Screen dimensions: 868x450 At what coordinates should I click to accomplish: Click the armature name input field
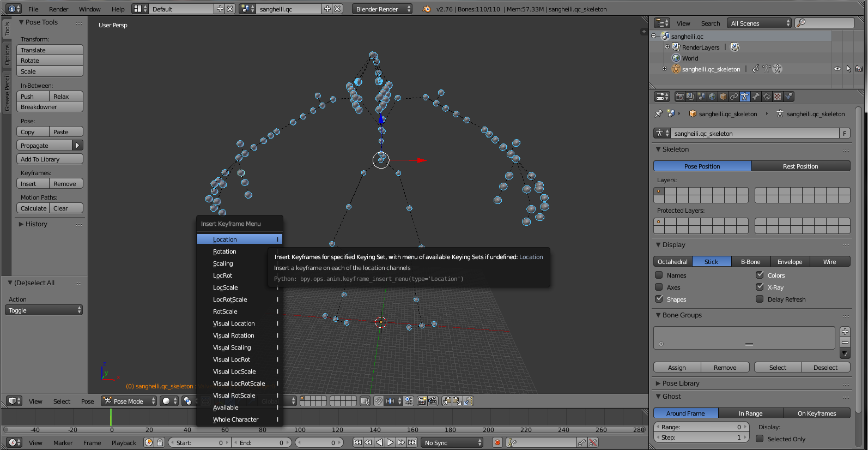click(x=756, y=133)
